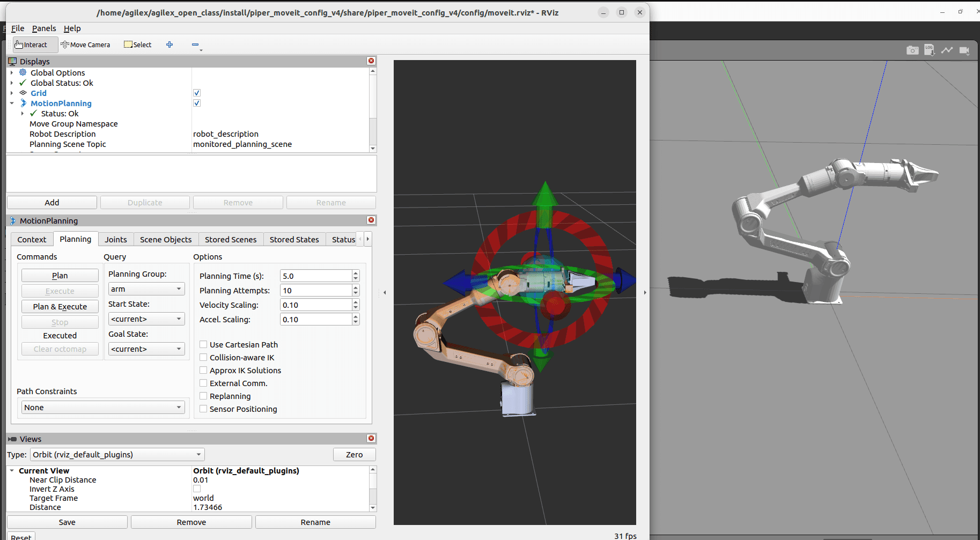This screenshot has width=980, height=540.
Task: Click the Displays panel monitor icon
Action: coord(12,61)
